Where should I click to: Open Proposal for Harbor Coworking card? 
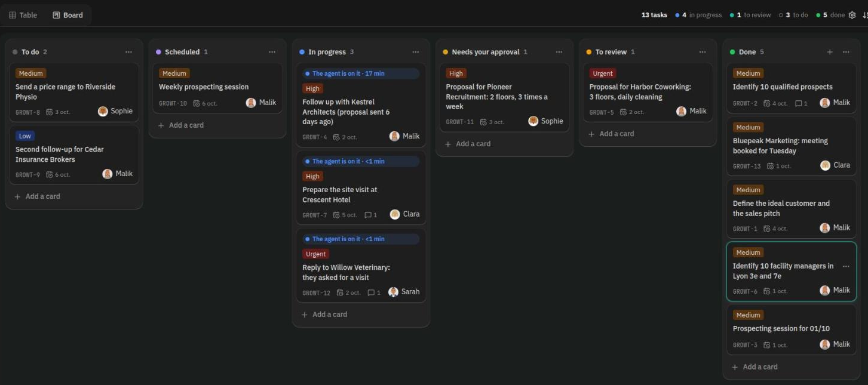(648, 92)
